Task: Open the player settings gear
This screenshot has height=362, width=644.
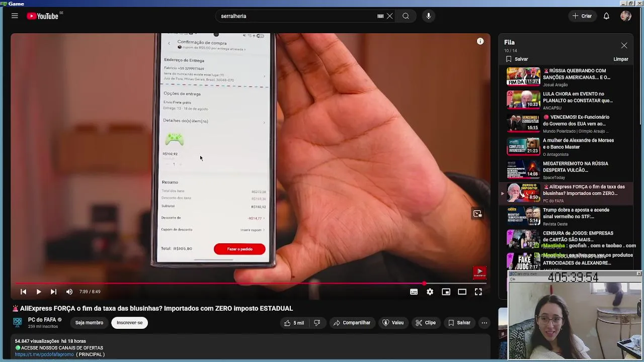Action: point(430,292)
